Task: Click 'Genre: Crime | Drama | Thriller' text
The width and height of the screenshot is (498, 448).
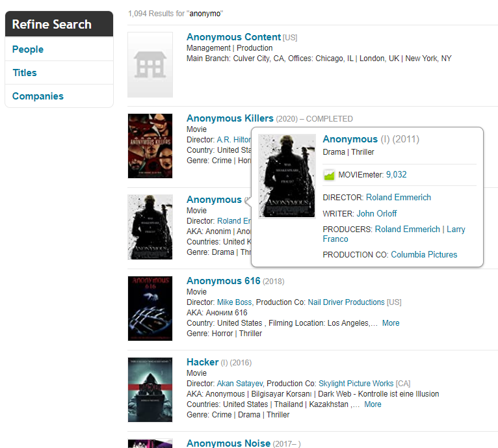Action: pos(238,415)
